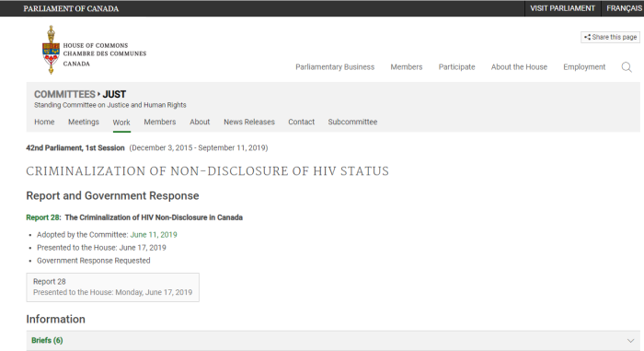Open the site search magnifier icon
The width and height of the screenshot is (644, 351).
coord(627,67)
